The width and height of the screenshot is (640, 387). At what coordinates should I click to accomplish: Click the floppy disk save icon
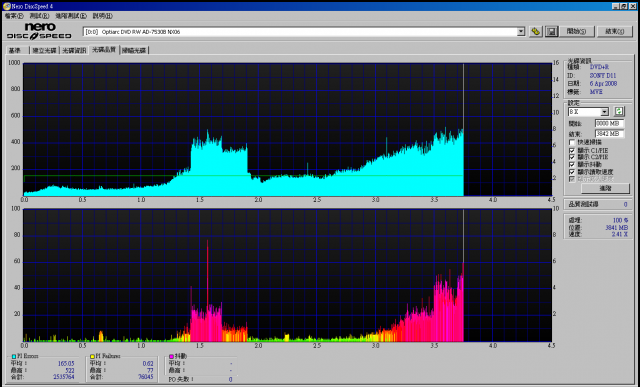click(551, 31)
